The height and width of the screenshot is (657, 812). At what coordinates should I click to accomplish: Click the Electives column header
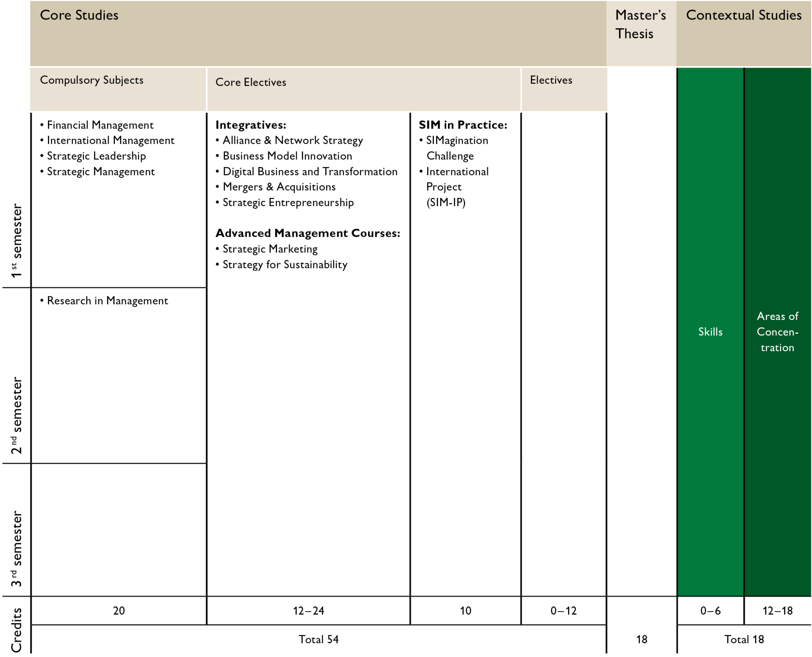(x=550, y=80)
